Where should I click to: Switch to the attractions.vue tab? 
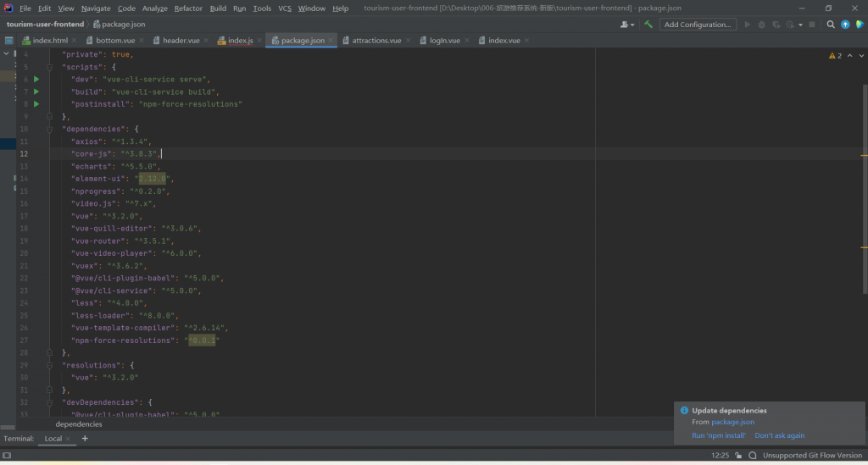[376, 41]
